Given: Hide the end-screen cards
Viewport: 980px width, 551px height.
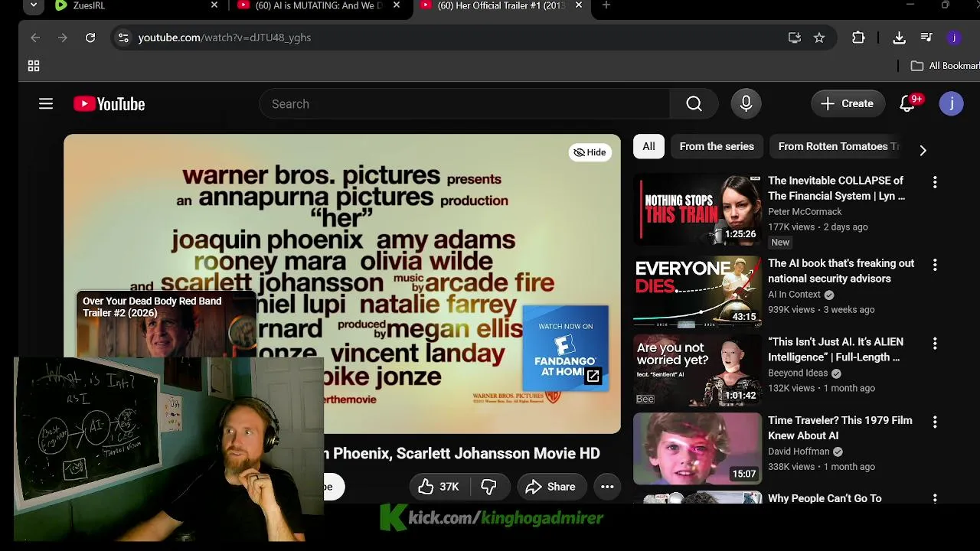Looking at the screenshot, I should [x=590, y=152].
